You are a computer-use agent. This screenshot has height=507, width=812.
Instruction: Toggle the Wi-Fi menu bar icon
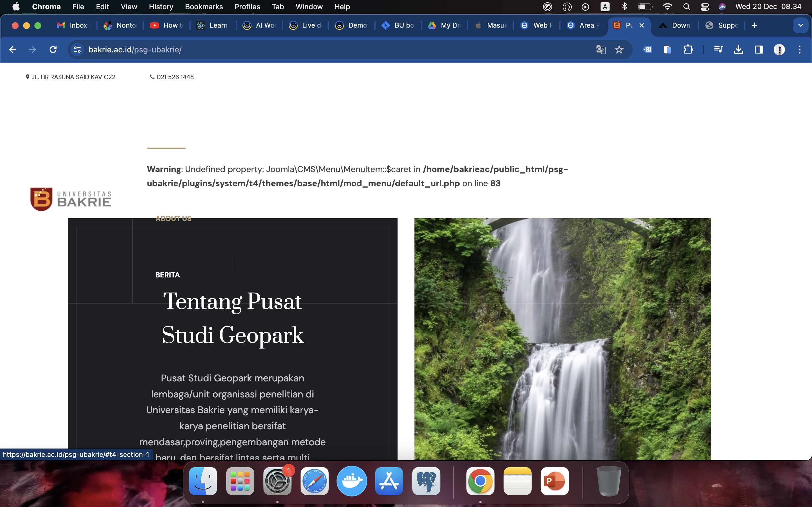pos(667,7)
